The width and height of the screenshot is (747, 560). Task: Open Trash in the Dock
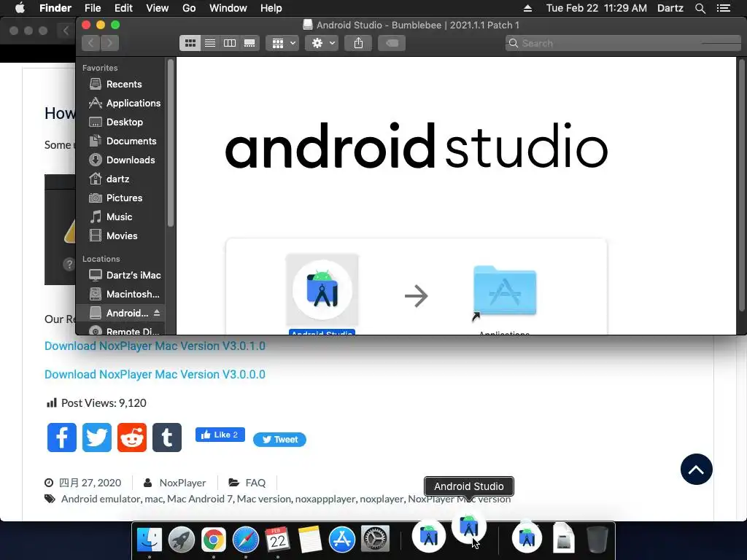[x=597, y=540]
